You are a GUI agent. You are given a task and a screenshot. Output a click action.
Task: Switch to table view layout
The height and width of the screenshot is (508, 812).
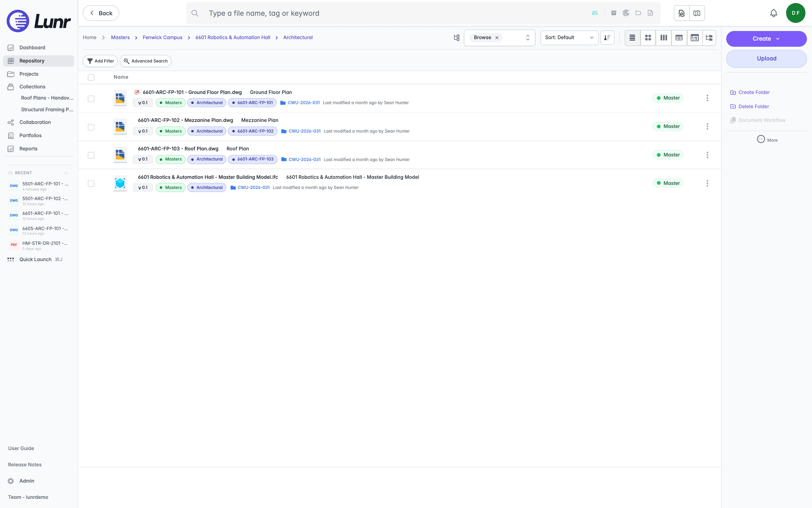coord(679,38)
